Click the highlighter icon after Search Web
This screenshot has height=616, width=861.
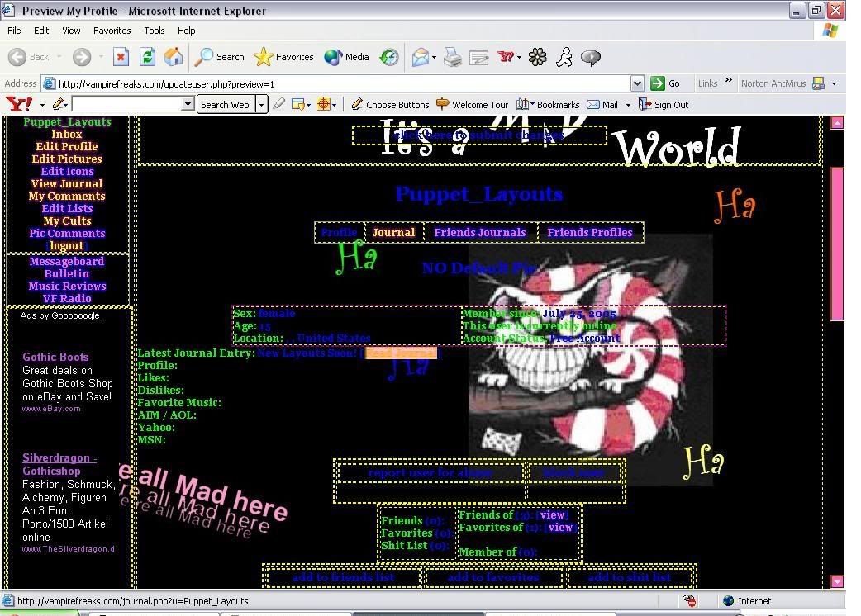(279, 104)
